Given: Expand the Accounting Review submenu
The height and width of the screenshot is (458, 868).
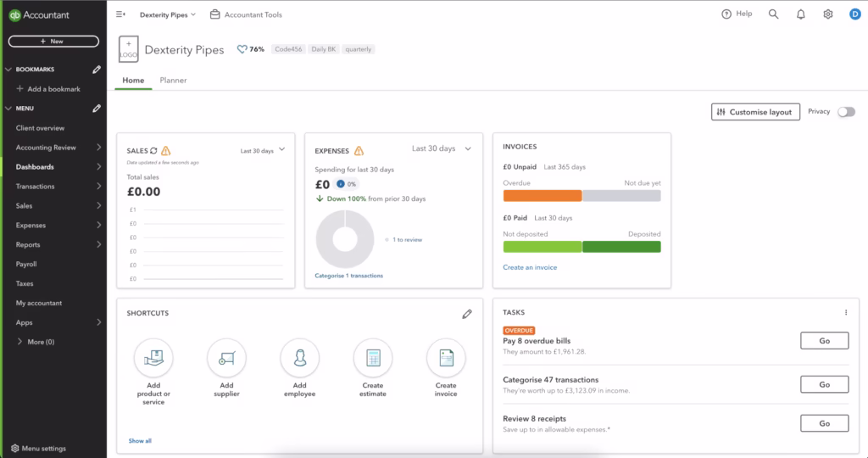Looking at the screenshot, I should tap(98, 148).
